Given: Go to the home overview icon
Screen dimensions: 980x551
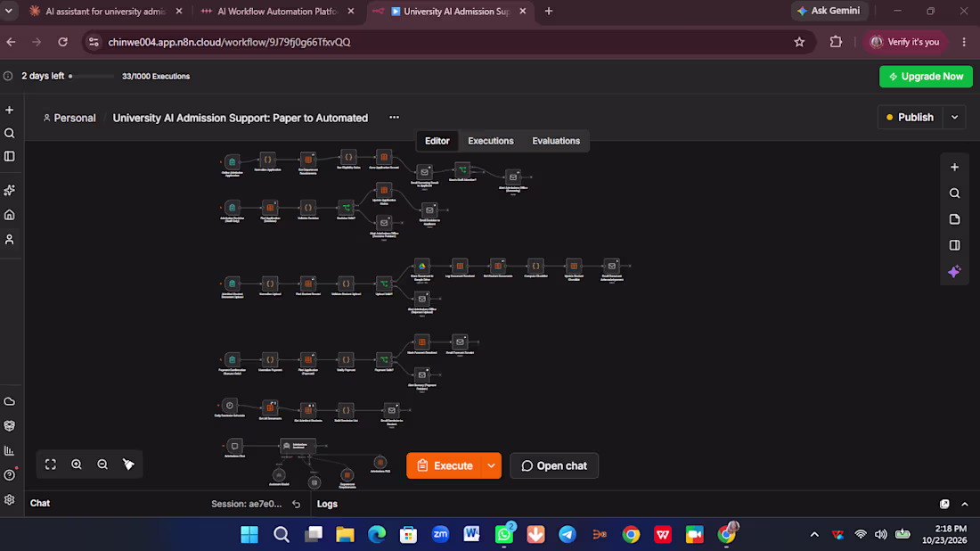Looking at the screenshot, I should tap(10, 215).
